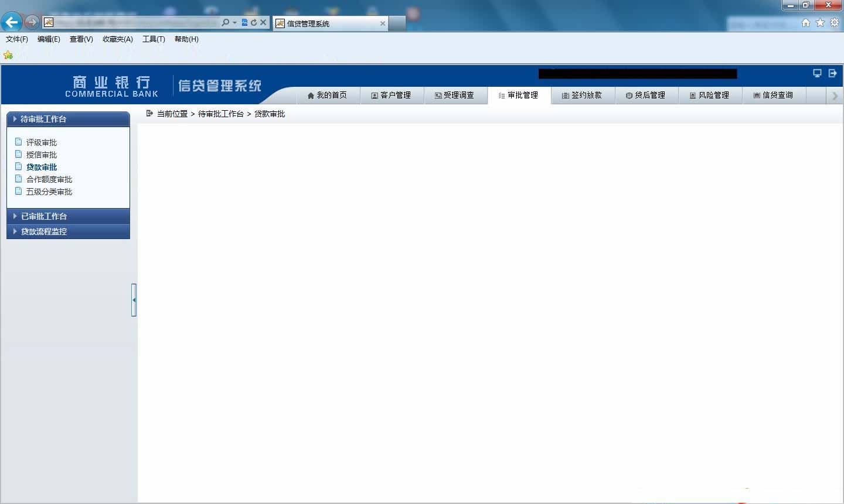Click the address bar search magnifier icon
The width and height of the screenshot is (844, 504).
pyautogui.click(x=225, y=22)
